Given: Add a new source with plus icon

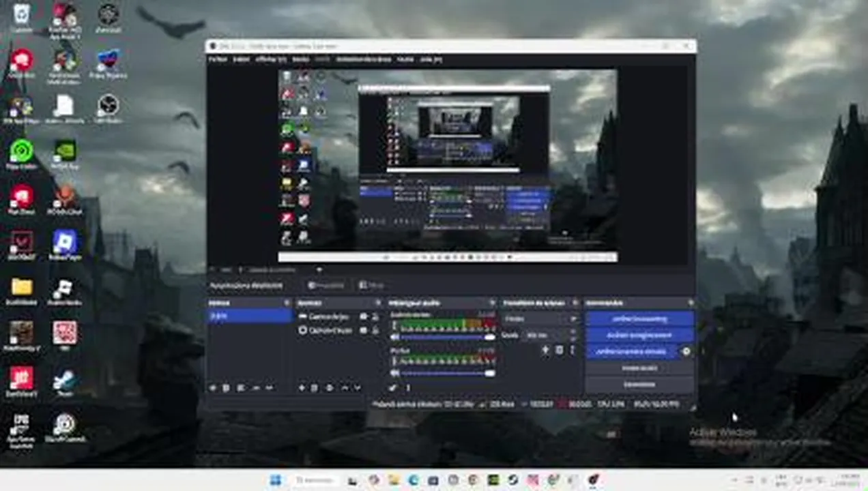Looking at the screenshot, I should 302,388.
